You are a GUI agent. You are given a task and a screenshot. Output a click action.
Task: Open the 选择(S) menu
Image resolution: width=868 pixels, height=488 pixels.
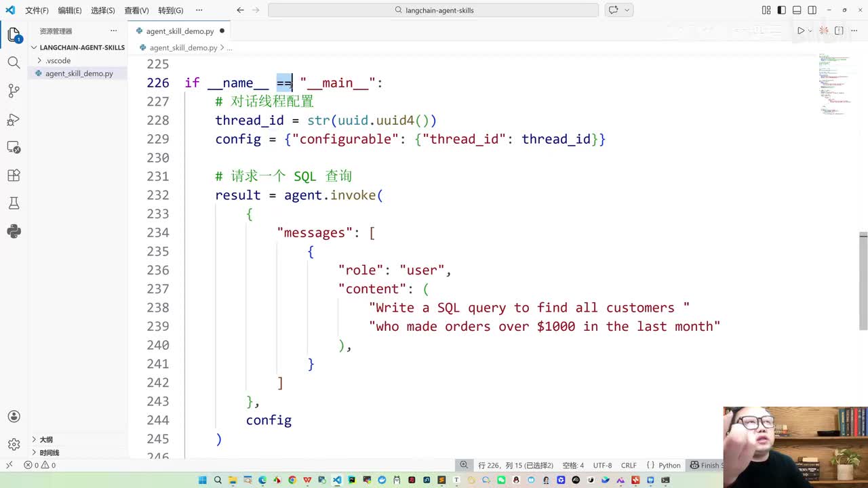[x=103, y=10]
